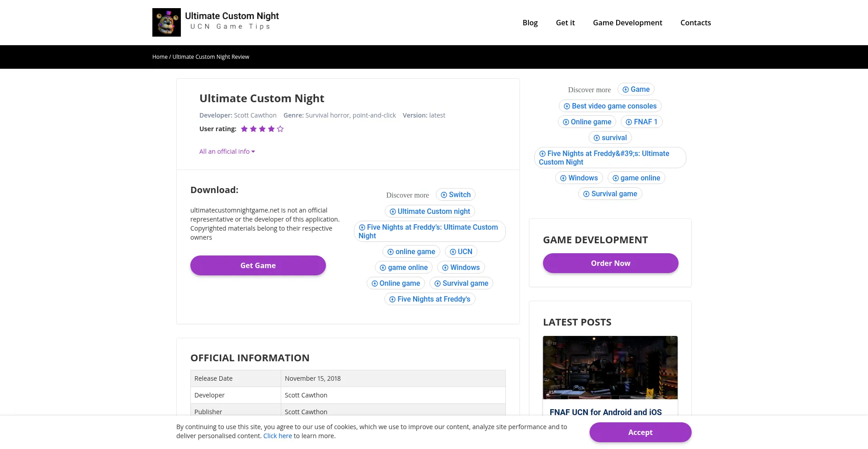This screenshot has width=868, height=449.
Task: Open the latest post thumbnail image
Action: pyautogui.click(x=610, y=367)
